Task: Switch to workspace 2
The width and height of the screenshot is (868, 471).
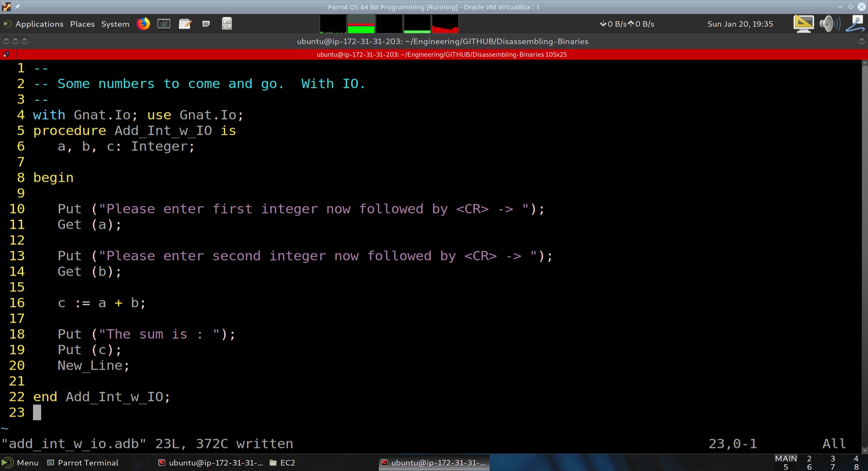Action: [809, 458]
